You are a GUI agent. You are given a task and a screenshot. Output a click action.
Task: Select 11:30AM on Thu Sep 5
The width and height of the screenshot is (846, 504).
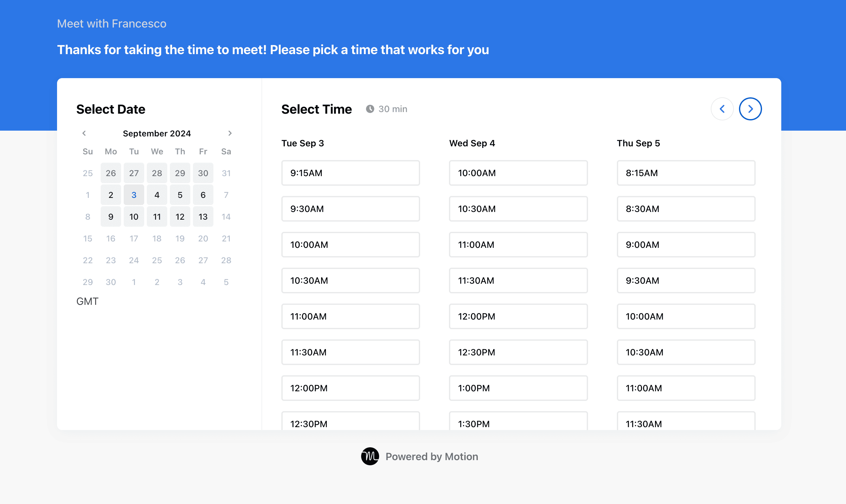point(686,424)
